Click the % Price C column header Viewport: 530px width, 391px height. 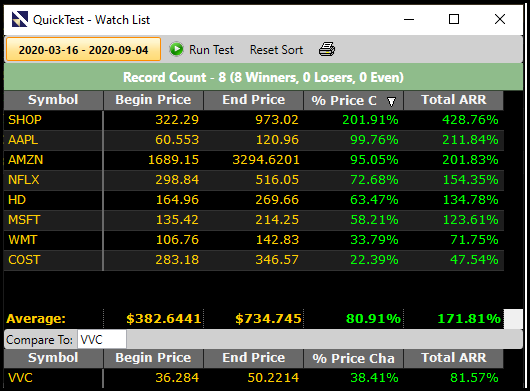[354, 100]
